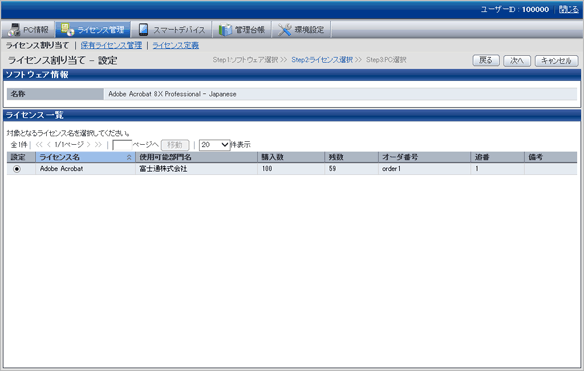
Task: Click the 閉じる link at top right
Action: [569, 9]
